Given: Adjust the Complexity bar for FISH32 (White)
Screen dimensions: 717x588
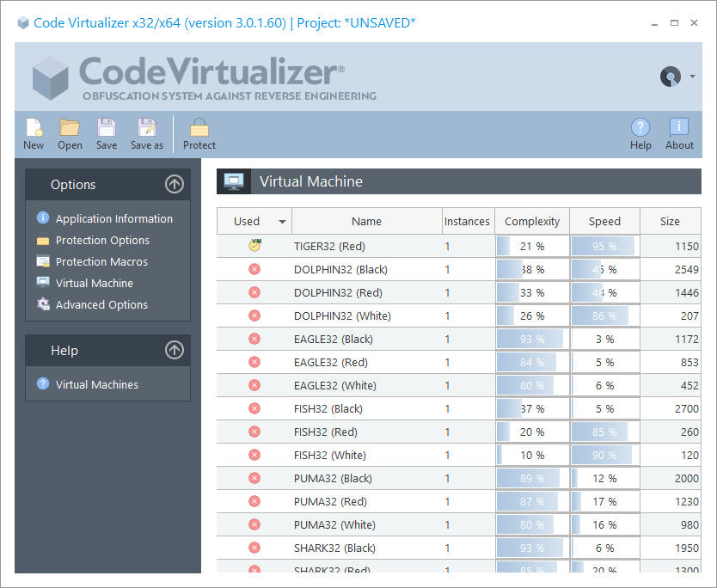Looking at the screenshot, I should coord(531,455).
